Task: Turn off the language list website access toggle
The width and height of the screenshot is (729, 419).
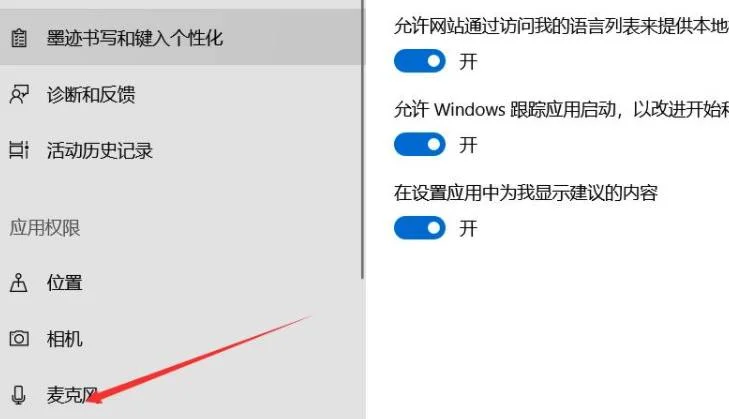Action: (420, 61)
